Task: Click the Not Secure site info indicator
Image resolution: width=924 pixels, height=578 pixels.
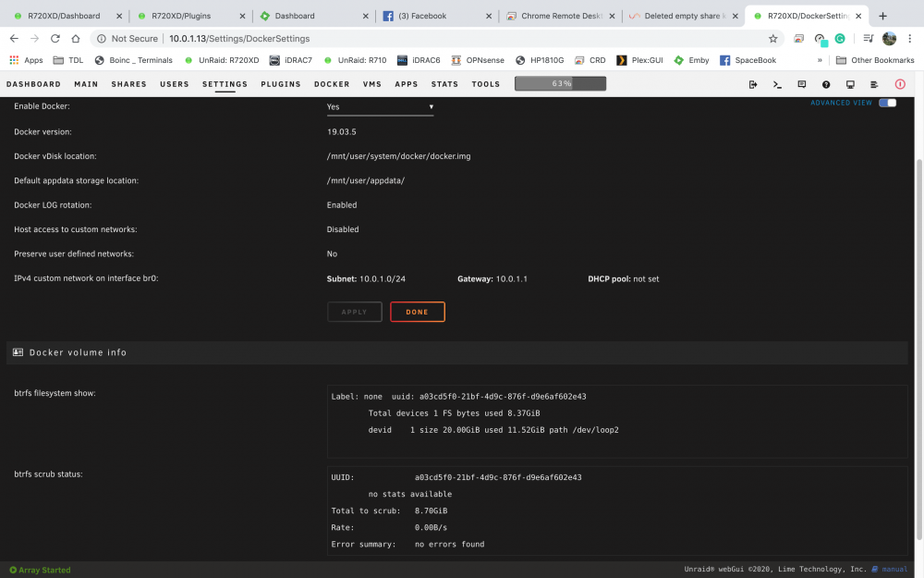Action: point(128,38)
